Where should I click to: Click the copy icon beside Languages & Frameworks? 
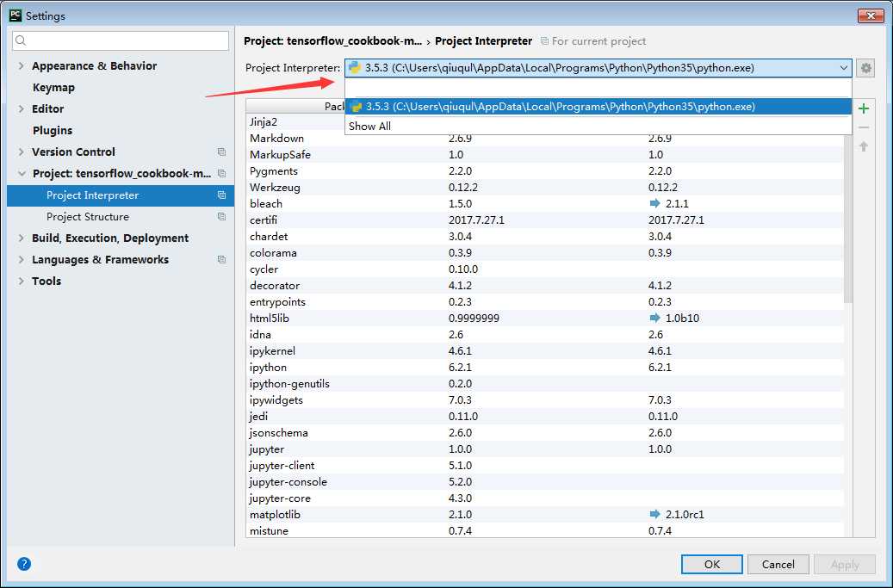click(221, 259)
